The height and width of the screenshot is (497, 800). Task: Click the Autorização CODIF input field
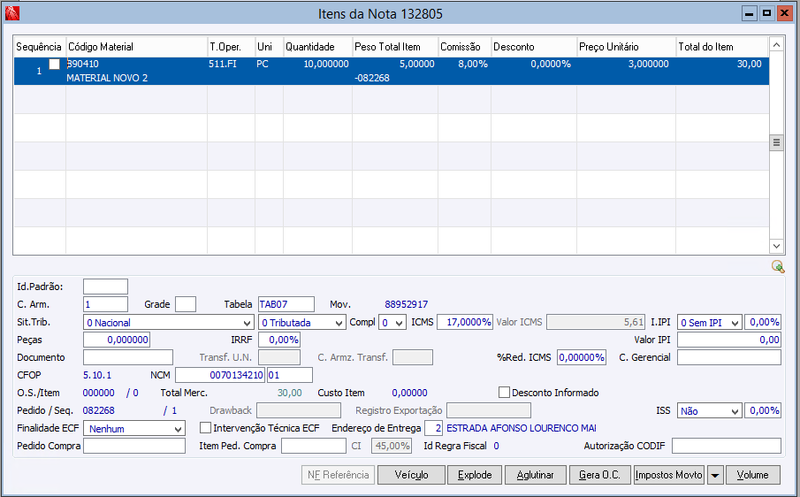(726, 446)
